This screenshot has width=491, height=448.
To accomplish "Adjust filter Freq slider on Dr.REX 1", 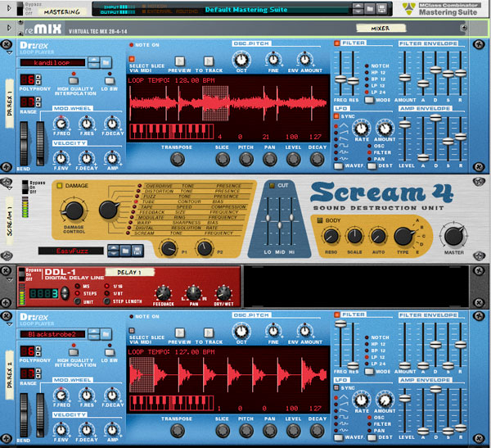I will click(x=340, y=79).
